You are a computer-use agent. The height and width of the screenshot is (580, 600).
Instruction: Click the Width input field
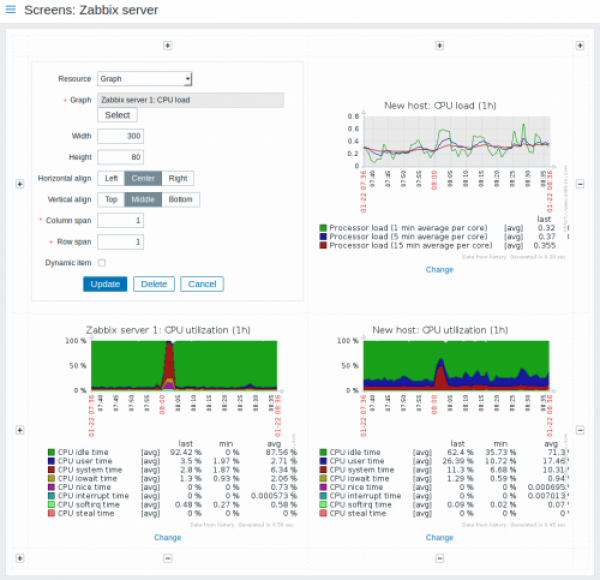(121, 136)
